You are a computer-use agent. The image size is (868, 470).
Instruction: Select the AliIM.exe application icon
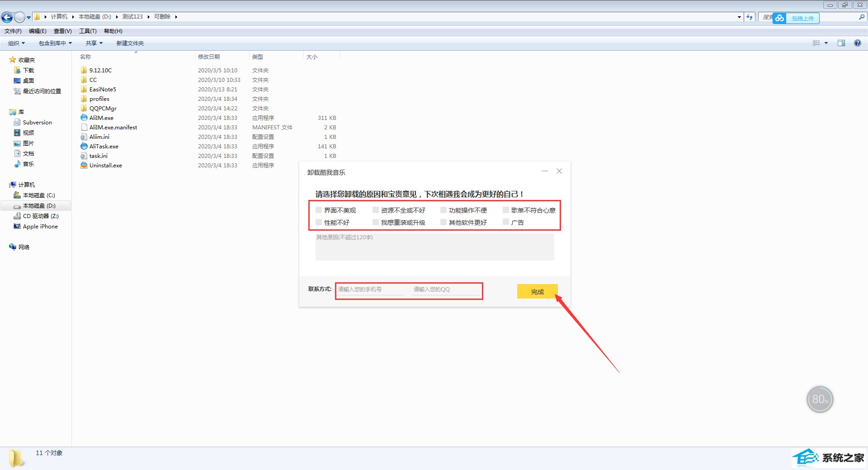point(84,118)
